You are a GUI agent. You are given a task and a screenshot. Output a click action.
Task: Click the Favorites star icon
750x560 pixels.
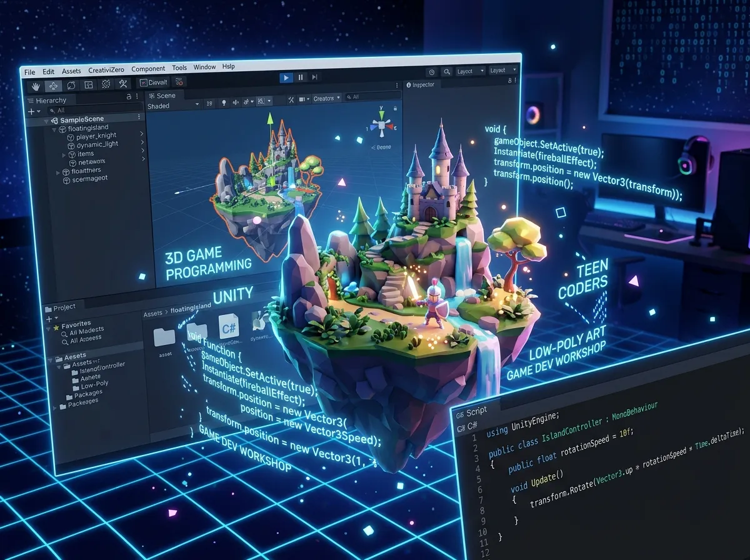56,327
